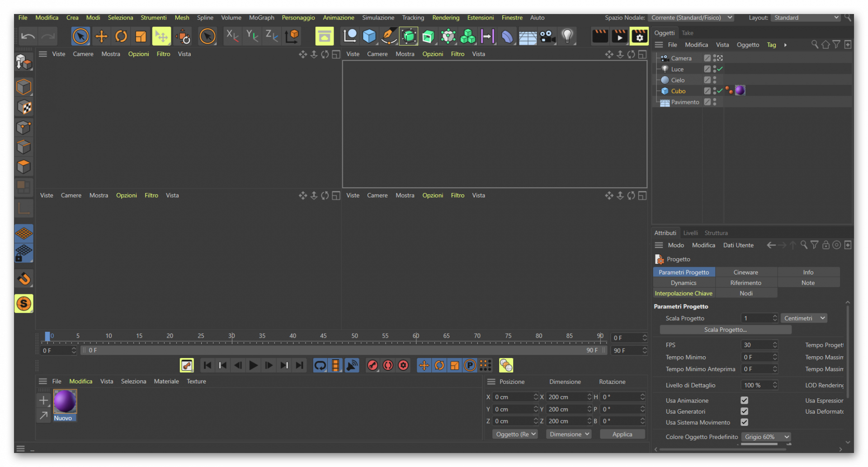Open the Centimetri units dropdown

click(804, 318)
